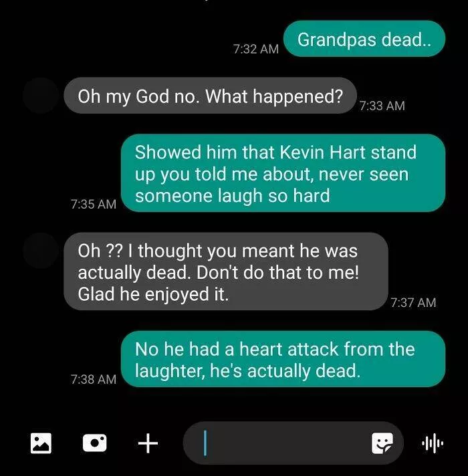Open the sticker picker in the message box

(382, 443)
